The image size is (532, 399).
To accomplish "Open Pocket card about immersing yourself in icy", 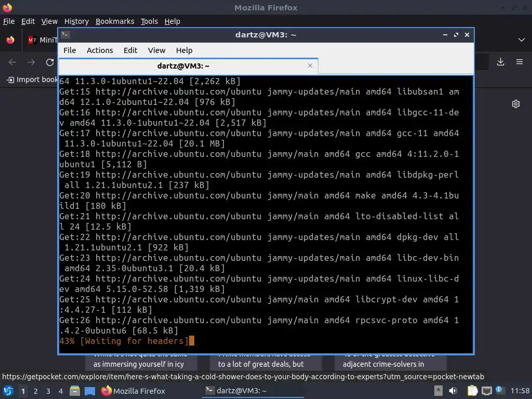I will pyautogui.click(x=141, y=363).
